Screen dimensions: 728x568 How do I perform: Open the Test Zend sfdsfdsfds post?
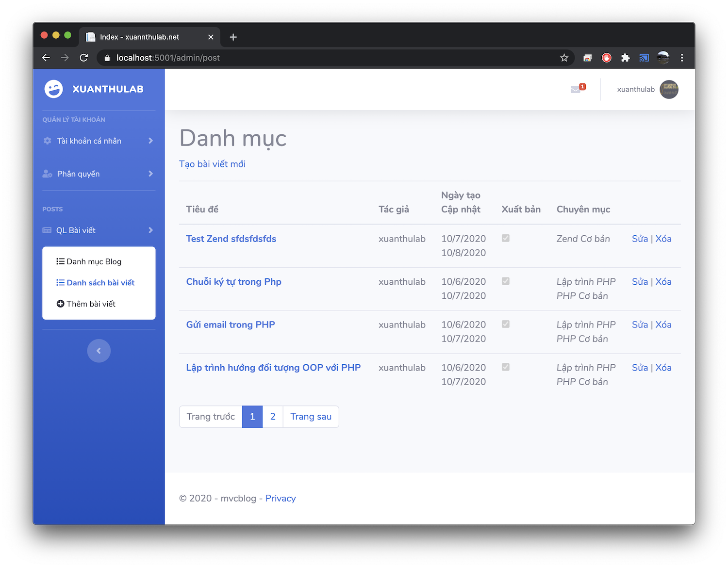click(231, 239)
